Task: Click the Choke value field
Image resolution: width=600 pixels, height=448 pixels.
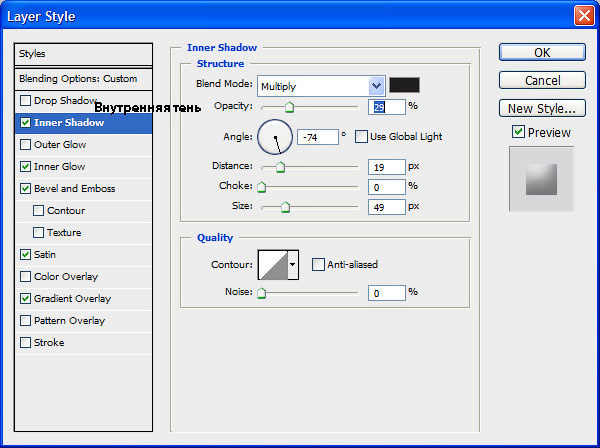Action: 386,187
